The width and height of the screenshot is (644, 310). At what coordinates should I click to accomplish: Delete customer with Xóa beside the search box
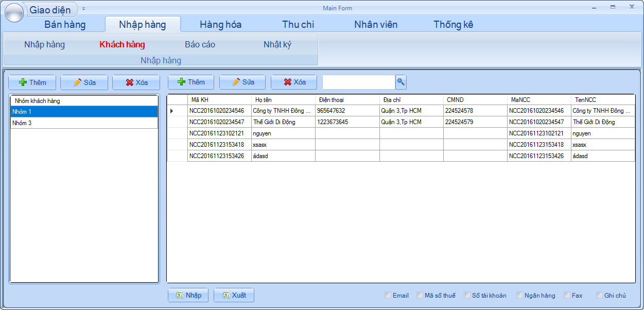pyautogui.click(x=294, y=82)
